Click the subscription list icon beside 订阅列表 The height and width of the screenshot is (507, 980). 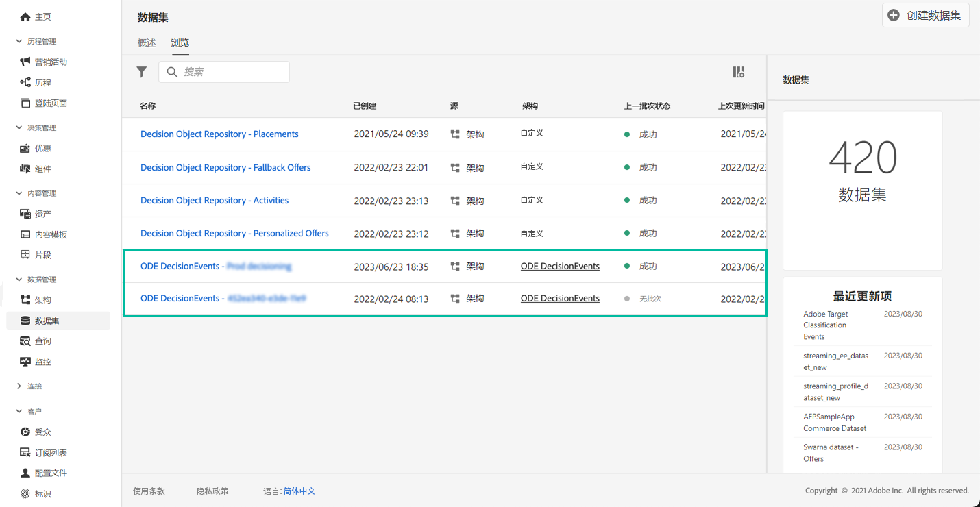[x=25, y=453]
